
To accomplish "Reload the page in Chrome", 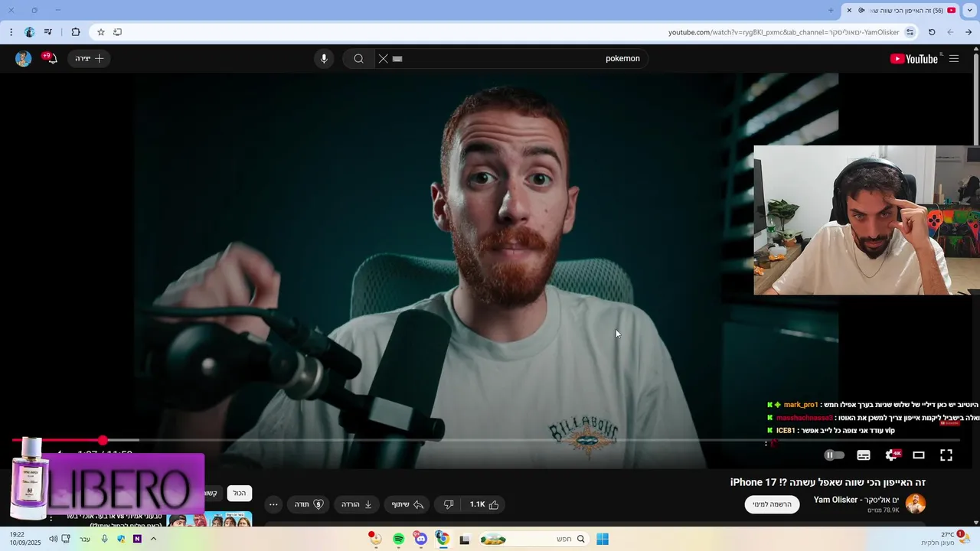I will [932, 32].
